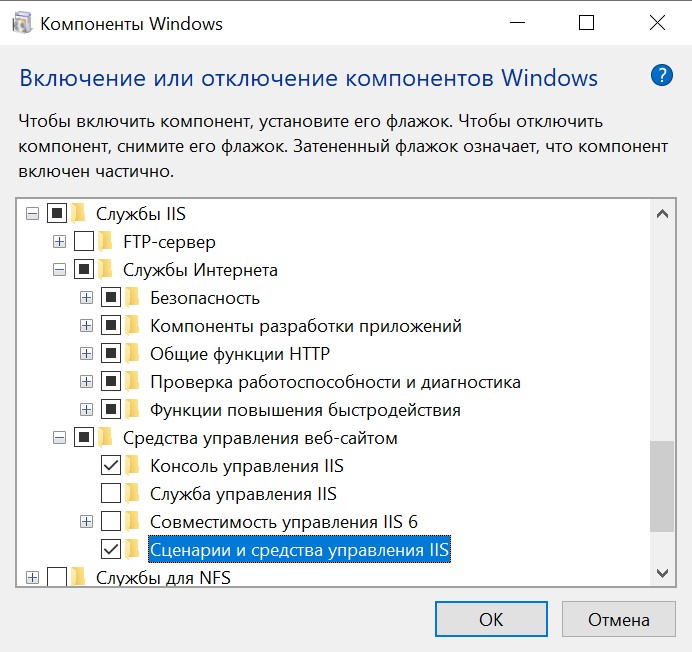Expand the Службы для NFS node

click(32, 578)
